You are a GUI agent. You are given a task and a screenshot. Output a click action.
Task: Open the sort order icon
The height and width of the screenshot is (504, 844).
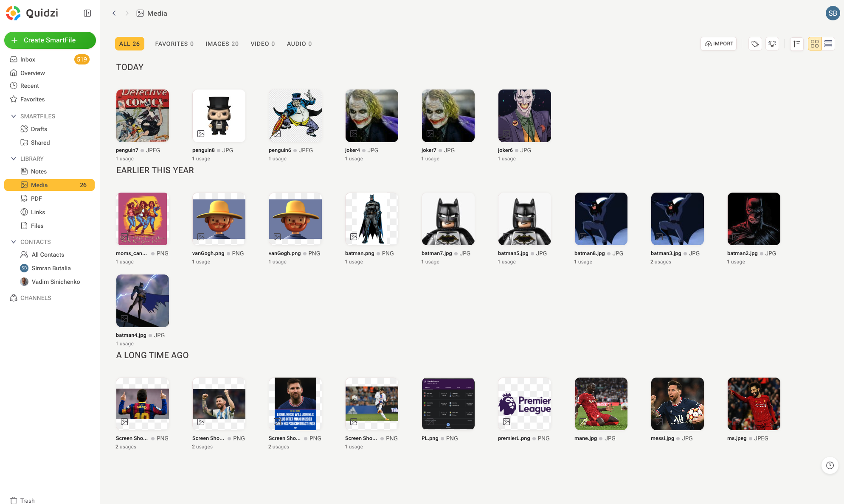click(x=797, y=44)
